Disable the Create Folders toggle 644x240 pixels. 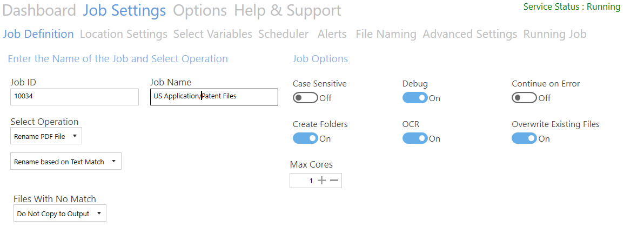tap(305, 138)
